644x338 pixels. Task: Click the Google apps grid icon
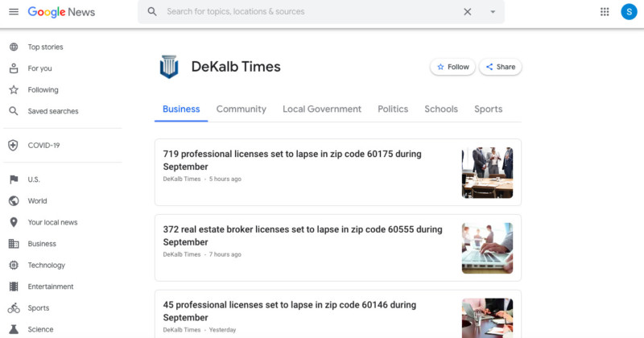pyautogui.click(x=605, y=12)
